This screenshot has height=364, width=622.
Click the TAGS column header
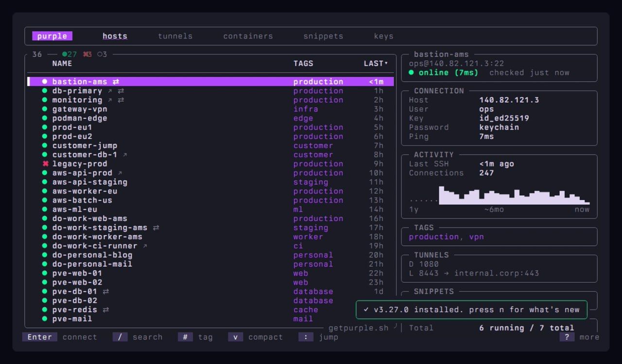303,63
